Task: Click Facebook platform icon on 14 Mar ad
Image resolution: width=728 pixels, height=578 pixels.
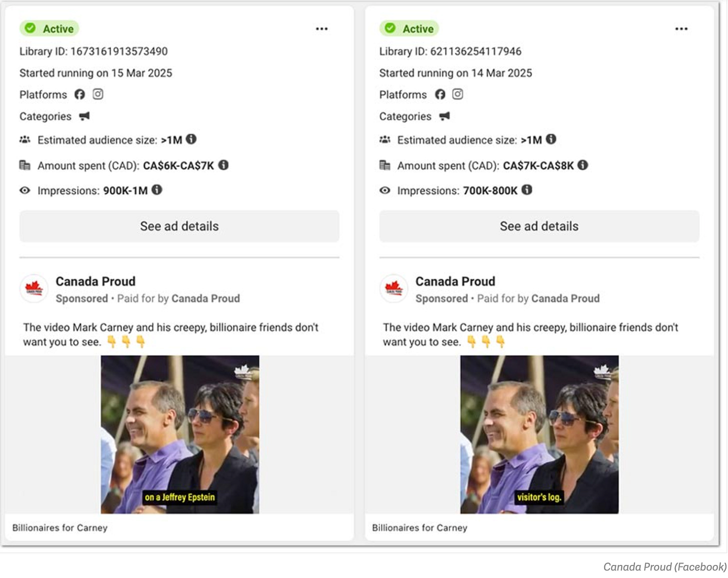Action: point(439,94)
